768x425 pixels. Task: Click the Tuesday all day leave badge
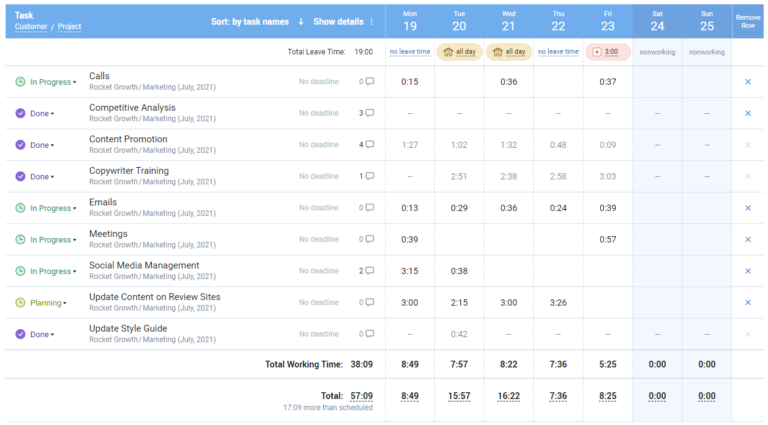pyautogui.click(x=459, y=52)
